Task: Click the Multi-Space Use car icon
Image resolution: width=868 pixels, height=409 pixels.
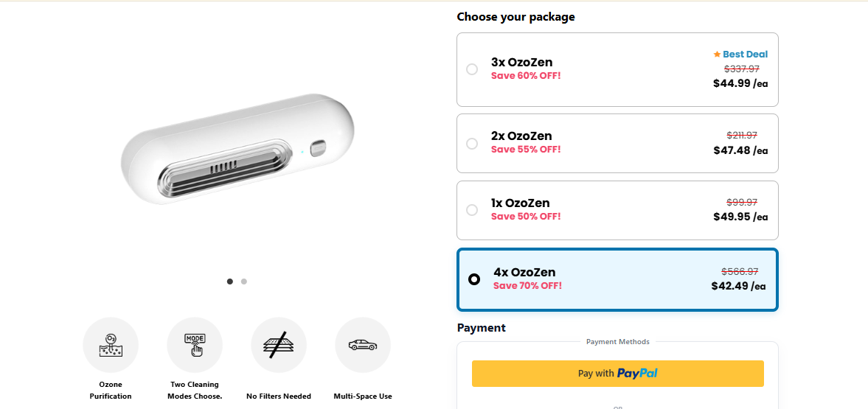Action: 363,345
